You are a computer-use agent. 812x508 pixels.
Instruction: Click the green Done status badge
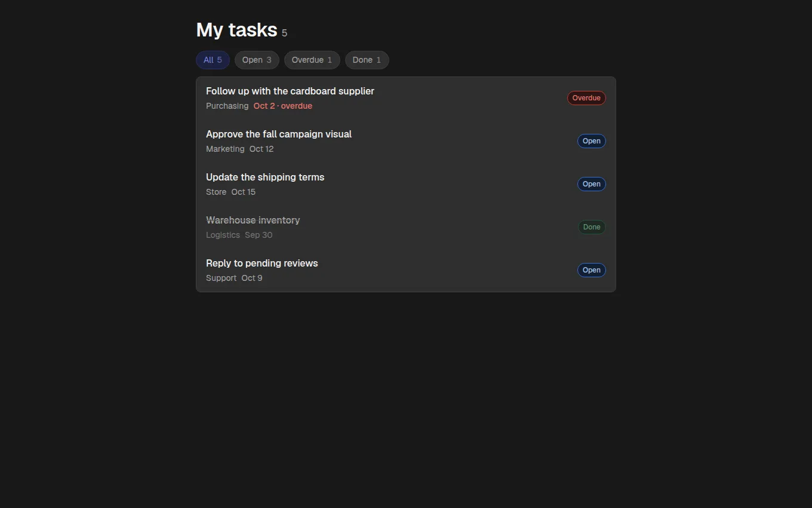tap(592, 227)
